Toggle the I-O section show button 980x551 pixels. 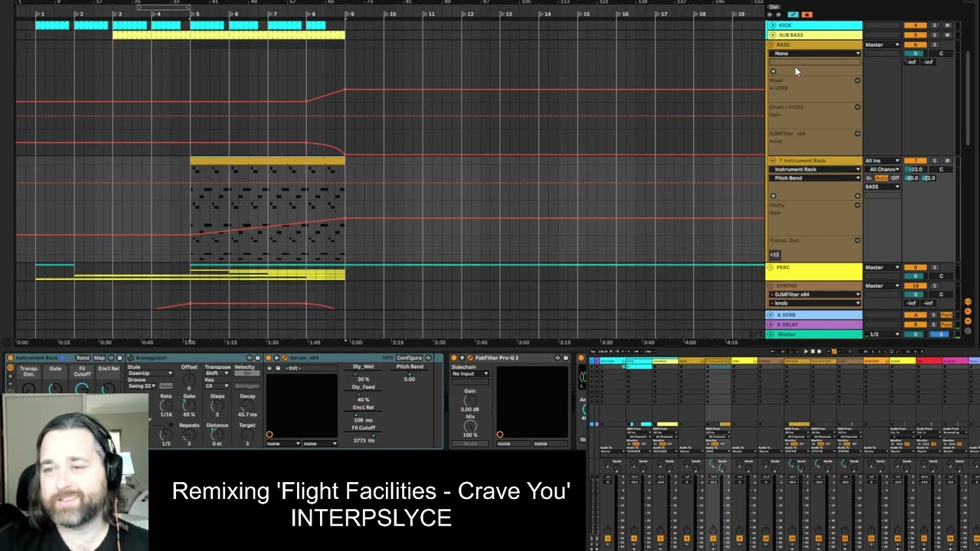point(968,302)
